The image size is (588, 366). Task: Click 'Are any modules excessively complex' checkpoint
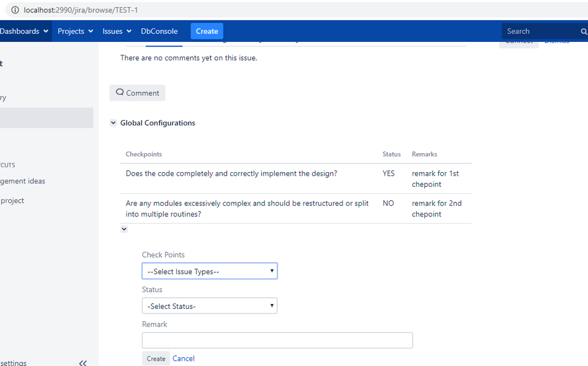247,209
